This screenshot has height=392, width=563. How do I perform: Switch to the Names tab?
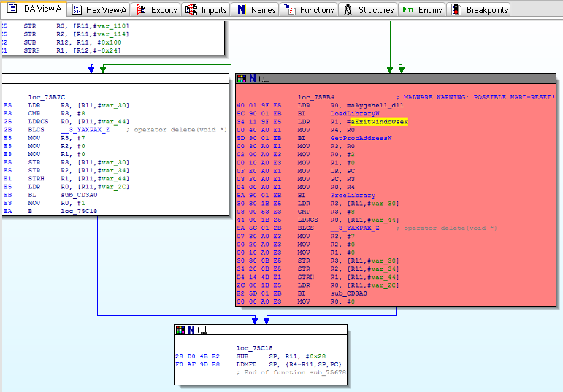pyautogui.click(x=255, y=9)
